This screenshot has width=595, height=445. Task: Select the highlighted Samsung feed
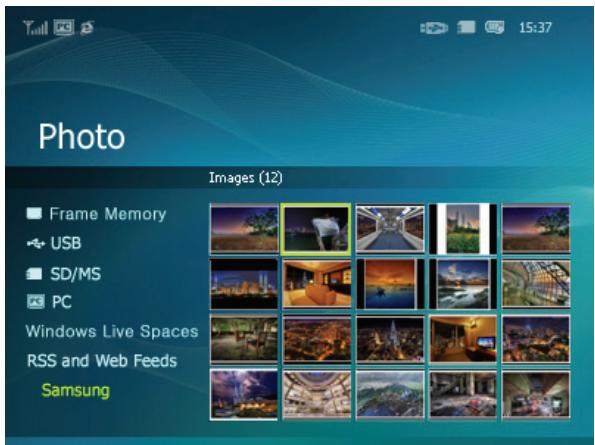point(76,390)
